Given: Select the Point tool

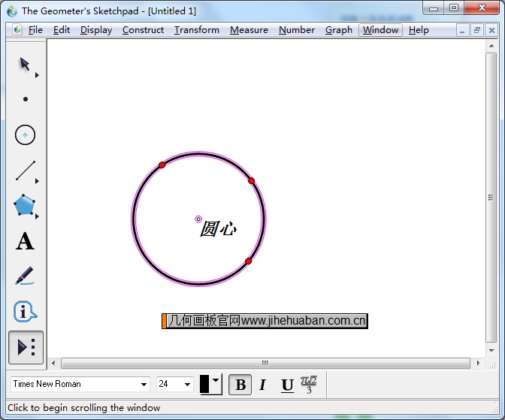Looking at the screenshot, I should click(26, 99).
